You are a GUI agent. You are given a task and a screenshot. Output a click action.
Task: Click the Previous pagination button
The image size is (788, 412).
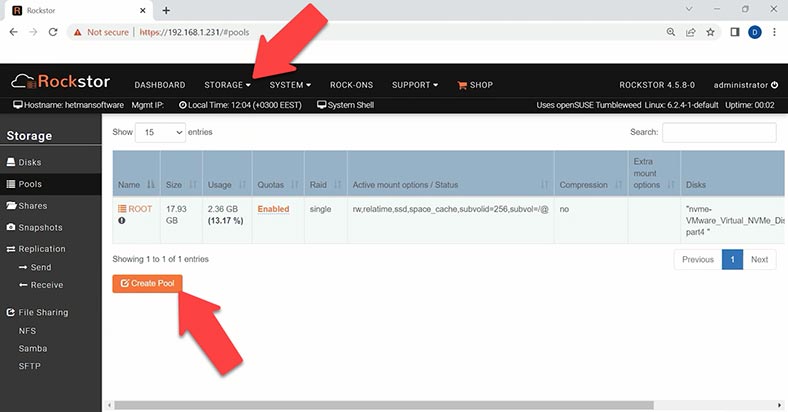pyautogui.click(x=698, y=259)
